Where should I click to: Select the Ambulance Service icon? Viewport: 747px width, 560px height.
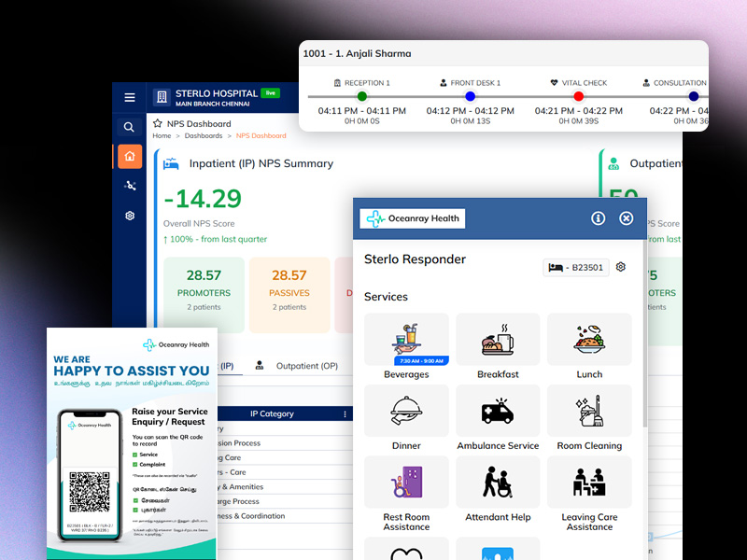tap(498, 412)
